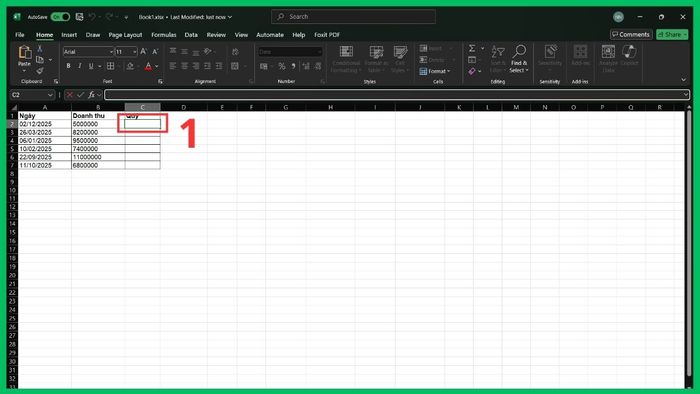Open the Find & Select menu
Viewport: 700px width, 394px height.
tap(519, 59)
